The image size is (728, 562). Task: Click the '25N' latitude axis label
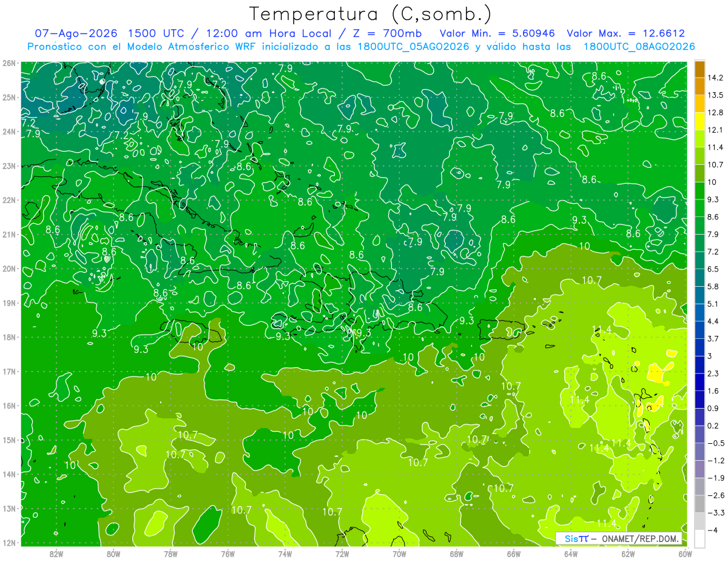8,98
